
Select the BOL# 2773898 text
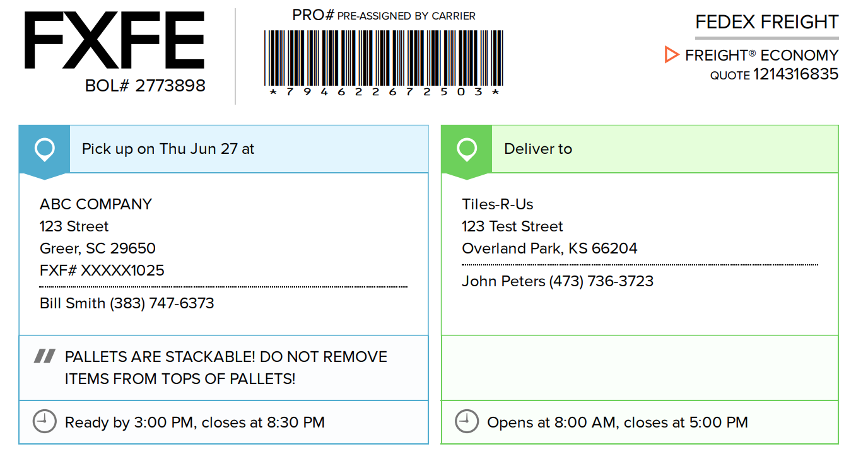pyautogui.click(x=145, y=86)
